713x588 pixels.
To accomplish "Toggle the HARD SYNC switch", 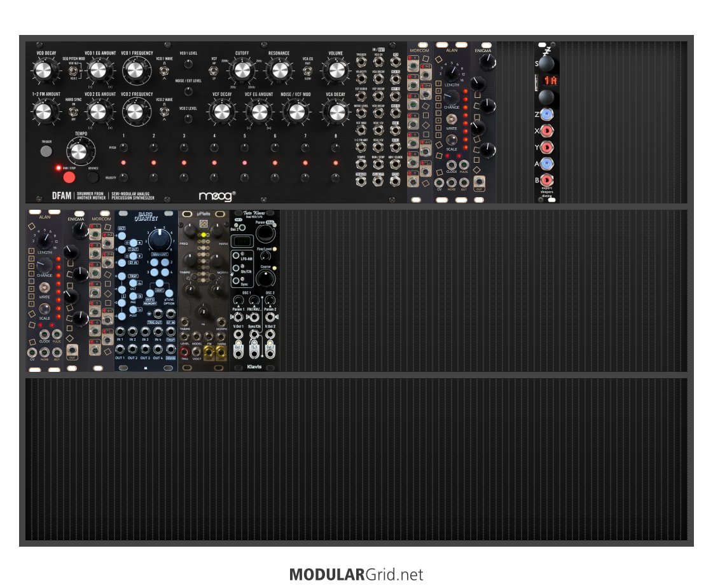I will point(73,111).
